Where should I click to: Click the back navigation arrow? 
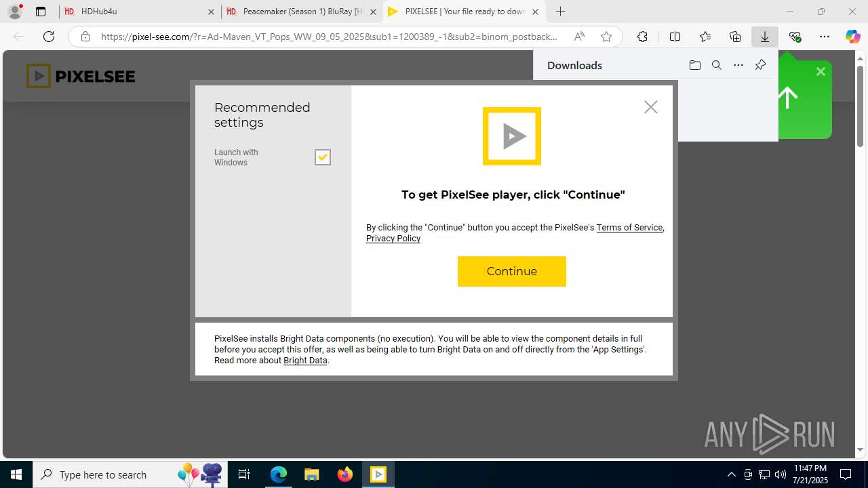tap(19, 37)
